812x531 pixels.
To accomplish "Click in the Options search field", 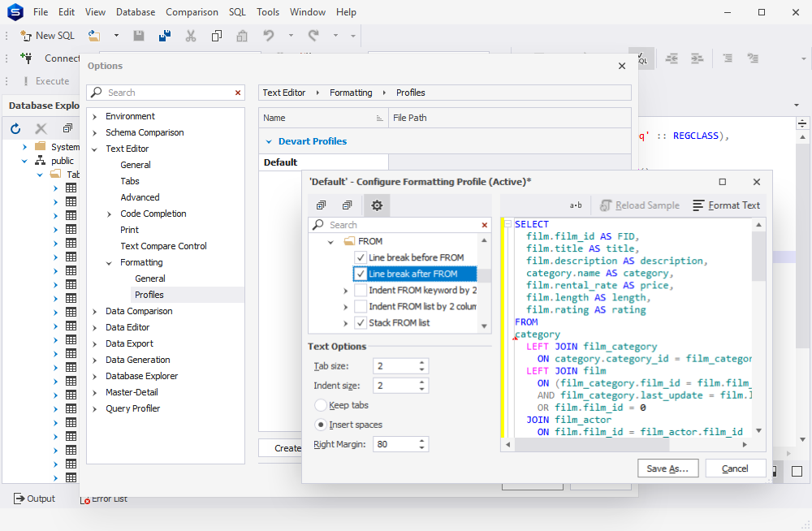I will tap(162, 92).
